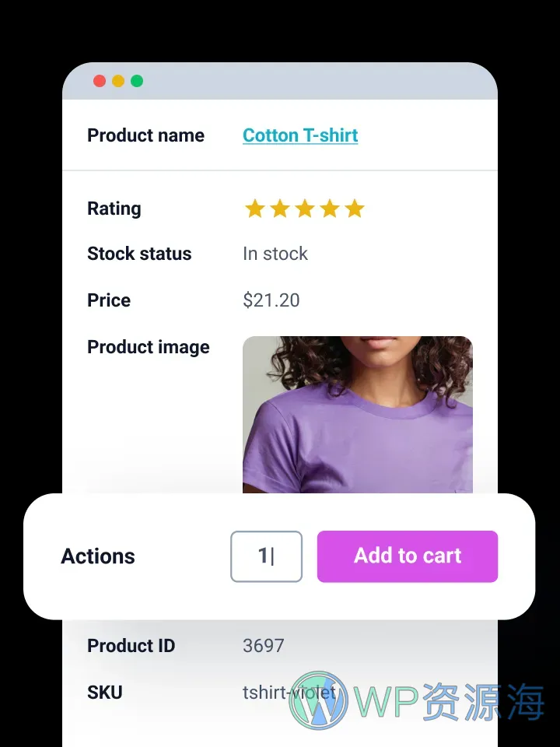The height and width of the screenshot is (747, 560).
Task: Open the Cotton T-shirt product link
Action: coord(300,135)
